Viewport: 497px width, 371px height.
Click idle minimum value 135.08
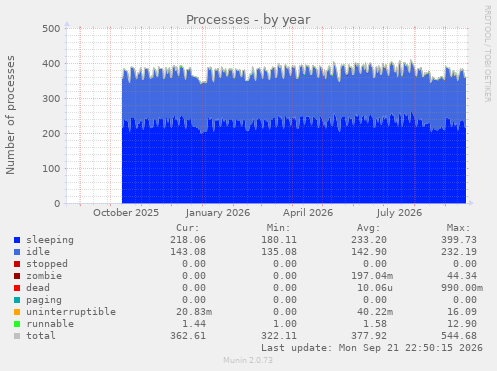279,252
